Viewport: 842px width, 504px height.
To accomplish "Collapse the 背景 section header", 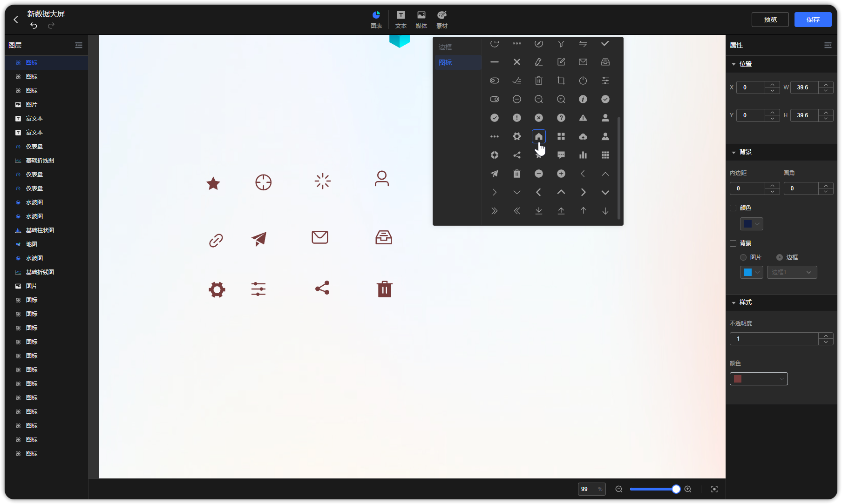I will click(733, 153).
